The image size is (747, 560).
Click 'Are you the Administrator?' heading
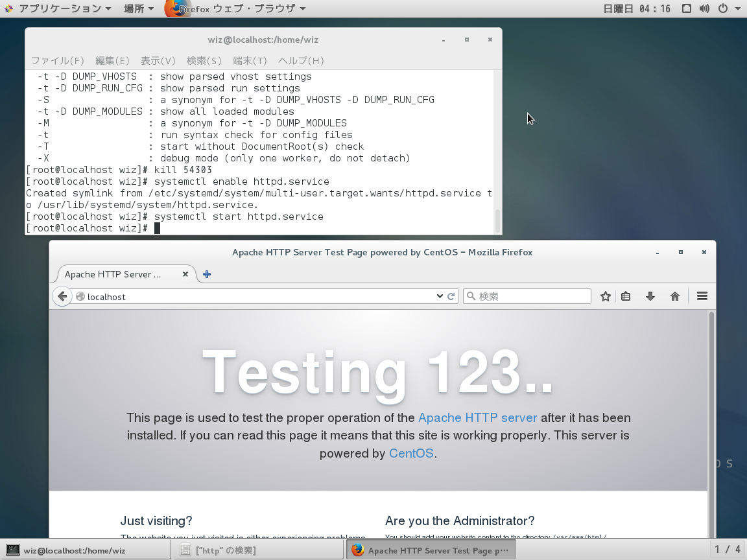coord(460,520)
